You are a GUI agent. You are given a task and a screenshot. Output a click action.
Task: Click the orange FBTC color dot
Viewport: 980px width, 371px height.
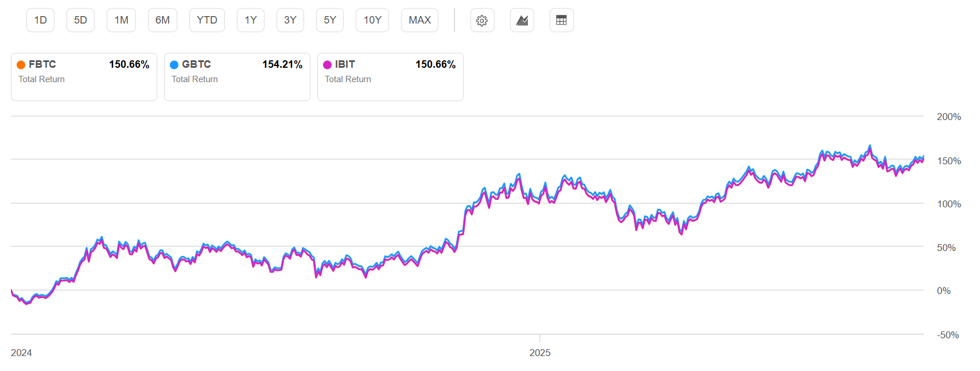tap(21, 65)
